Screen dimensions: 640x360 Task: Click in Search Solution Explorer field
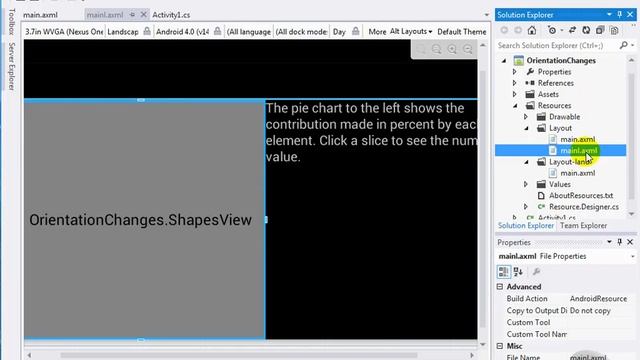pos(557,45)
